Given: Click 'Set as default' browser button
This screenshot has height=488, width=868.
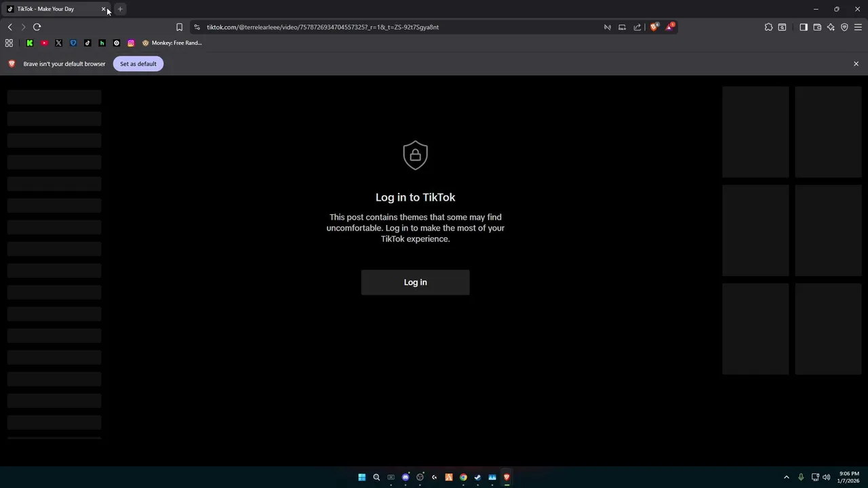Looking at the screenshot, I should pyautogui.click(x=138, y=64).
